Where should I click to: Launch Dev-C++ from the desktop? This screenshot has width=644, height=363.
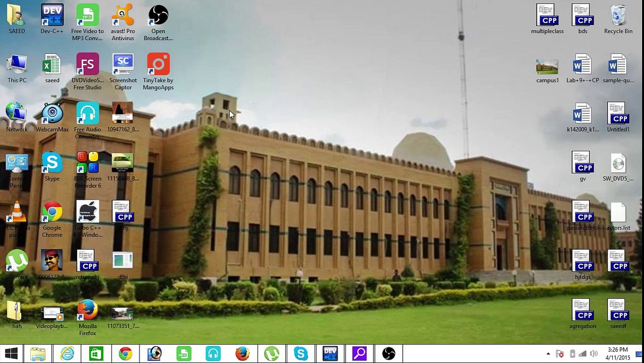52,19
